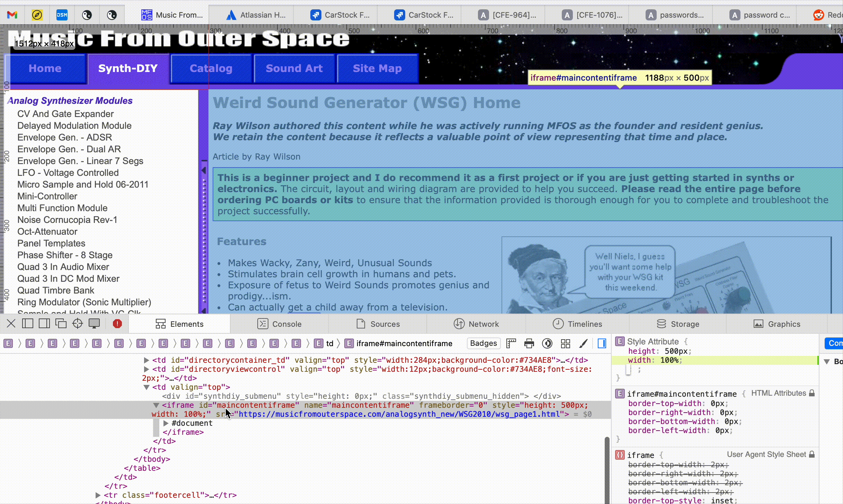Image resolution: width=843 pixels, height=504 pixels.
Task: Click the lock beside HTML Attributes
Action: click(812, 393)
